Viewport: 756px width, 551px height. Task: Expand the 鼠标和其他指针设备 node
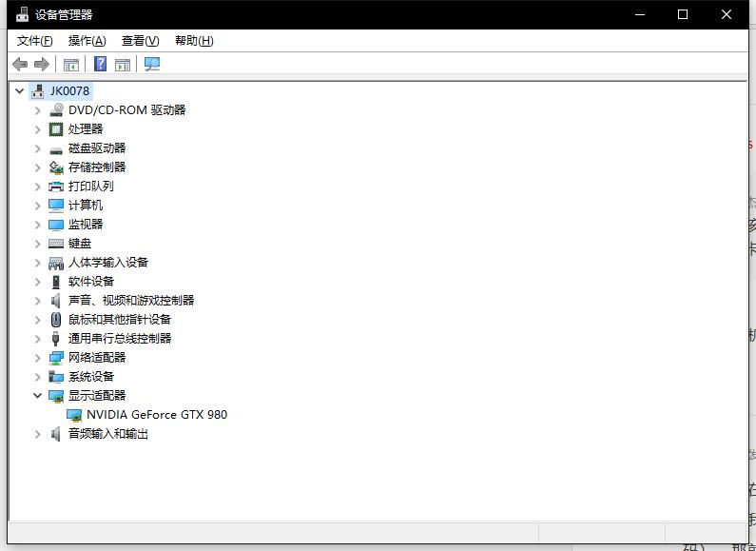[x=38, y=320]
